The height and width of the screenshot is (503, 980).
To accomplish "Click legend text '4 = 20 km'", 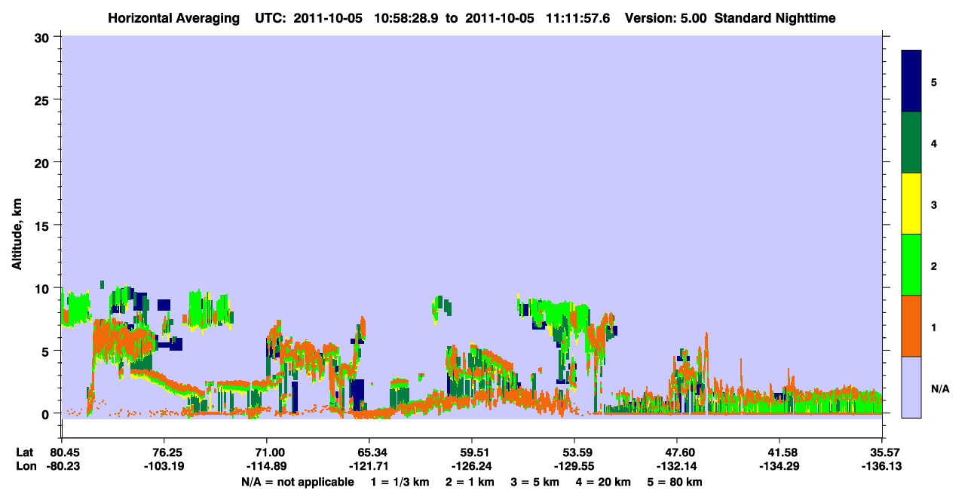I will click(x=603, y=482).
